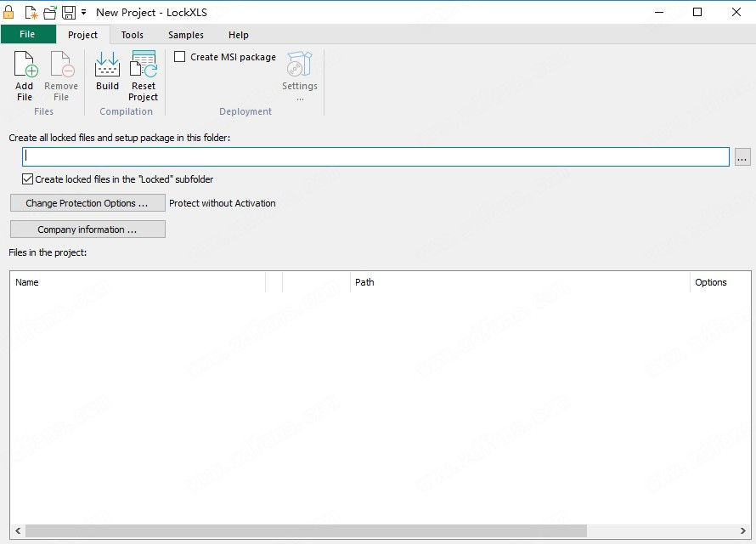Click the lock application icon in title bar

[8, 12]
